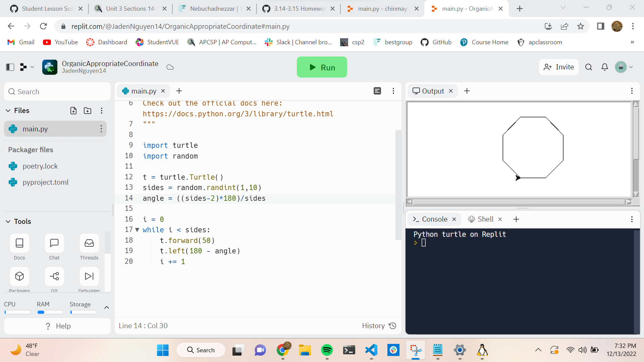The image size is (644, 362).
Task: Switch to Nebuchadnezzar browser tab
Action: 215,9
